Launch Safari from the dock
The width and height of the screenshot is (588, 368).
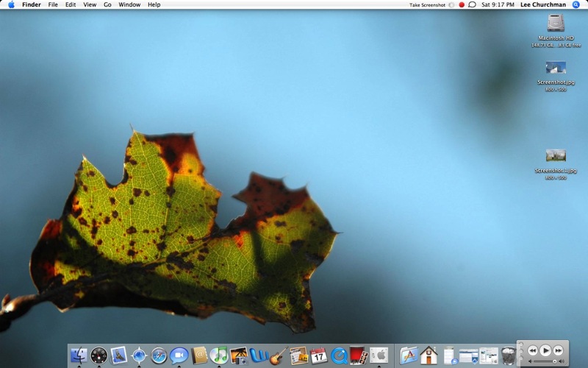[x=159, y=356]
